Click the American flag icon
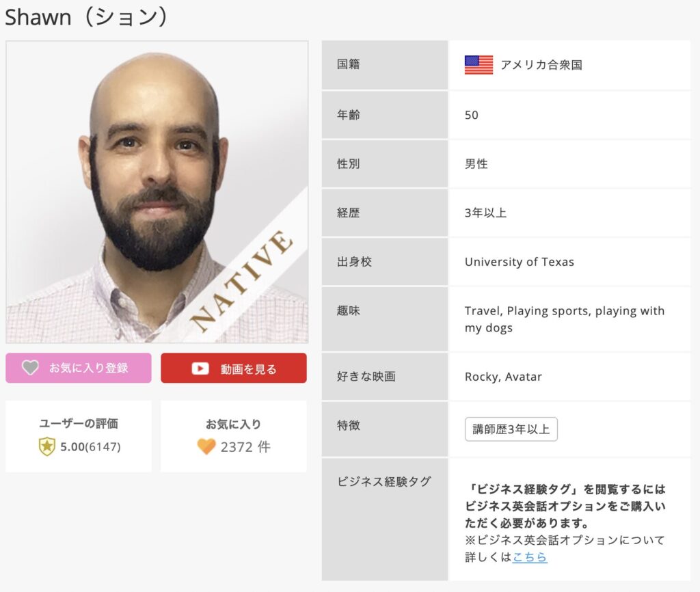The height and width of the screenshot is (592, 700). click(x=479, y=65)
